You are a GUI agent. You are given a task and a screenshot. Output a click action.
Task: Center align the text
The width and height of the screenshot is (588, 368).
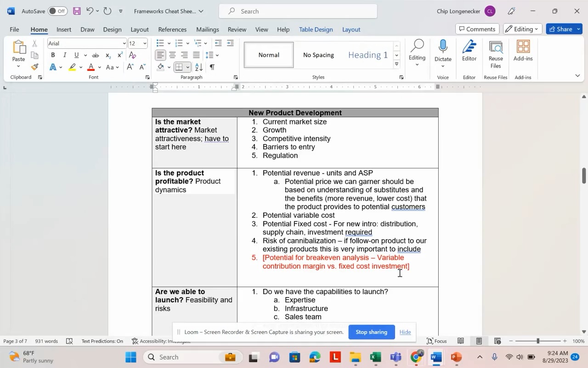click(x=172, y=55)
